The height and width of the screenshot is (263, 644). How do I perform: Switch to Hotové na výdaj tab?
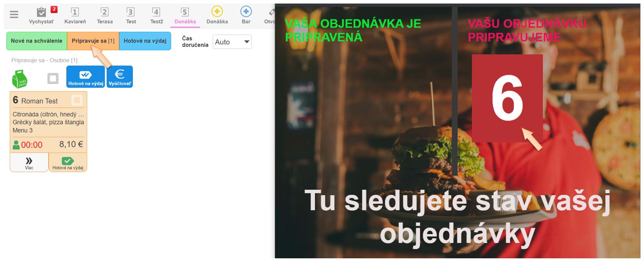pos(145,41)
